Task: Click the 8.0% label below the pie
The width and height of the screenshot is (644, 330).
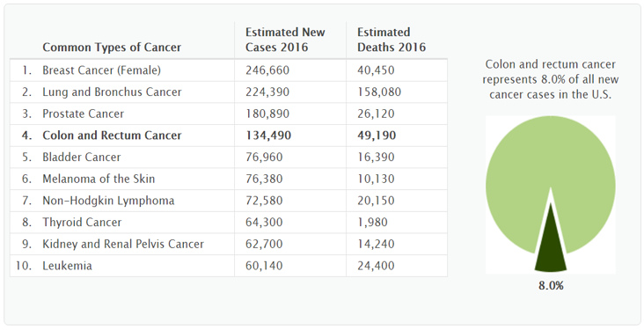Action: (551, 286)
